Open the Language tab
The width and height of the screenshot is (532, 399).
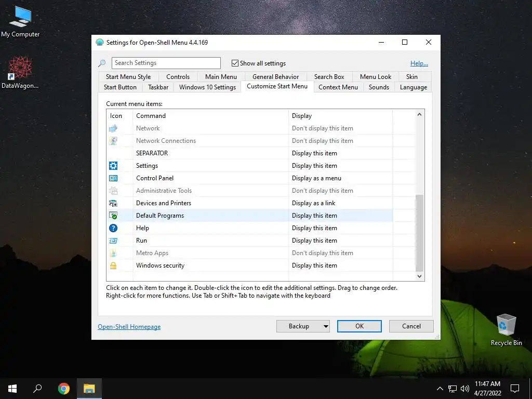click(413, 87)
